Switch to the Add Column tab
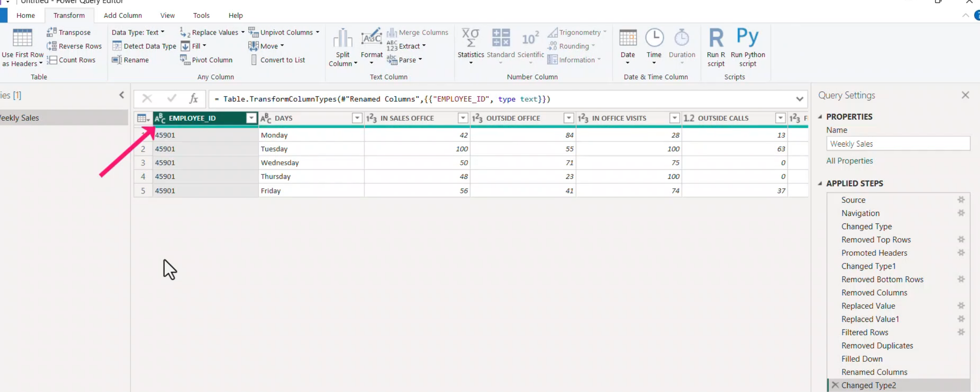The width and height of the screenshot is (980, 392). pyautogui.click(x=122, y=15)
